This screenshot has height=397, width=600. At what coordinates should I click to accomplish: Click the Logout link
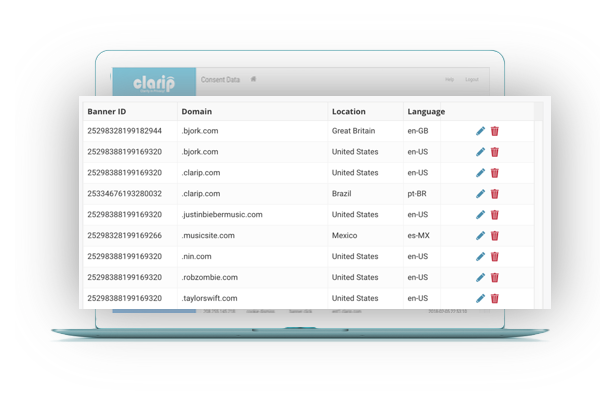pos(472,79)
